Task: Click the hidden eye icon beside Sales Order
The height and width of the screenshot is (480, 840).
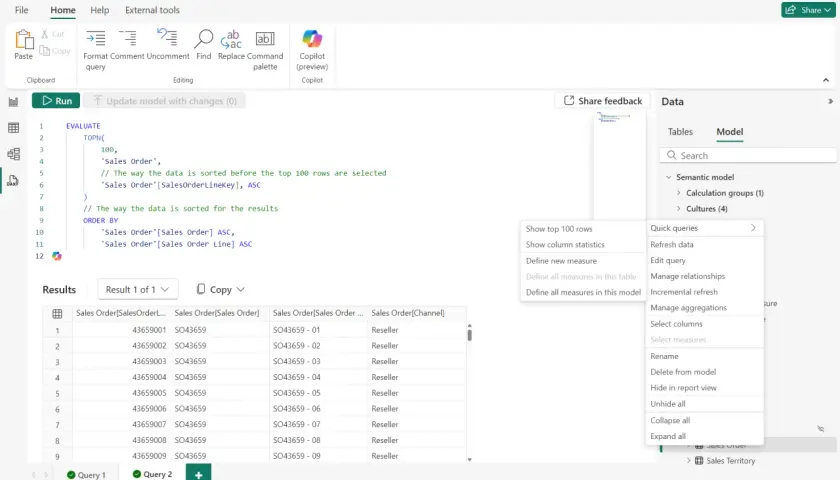Action: (x=821, y=429)
